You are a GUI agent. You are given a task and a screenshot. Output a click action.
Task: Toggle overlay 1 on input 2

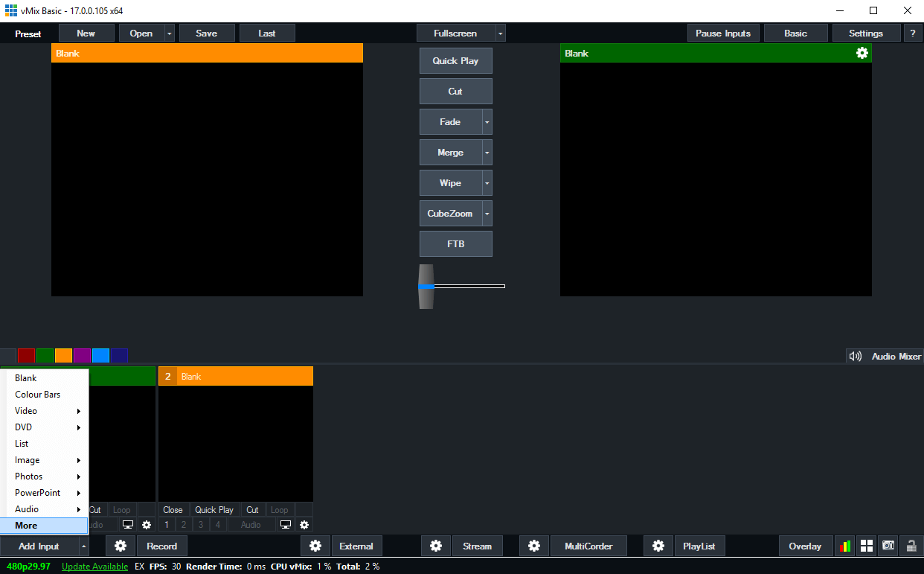click(x=167, y=525)
